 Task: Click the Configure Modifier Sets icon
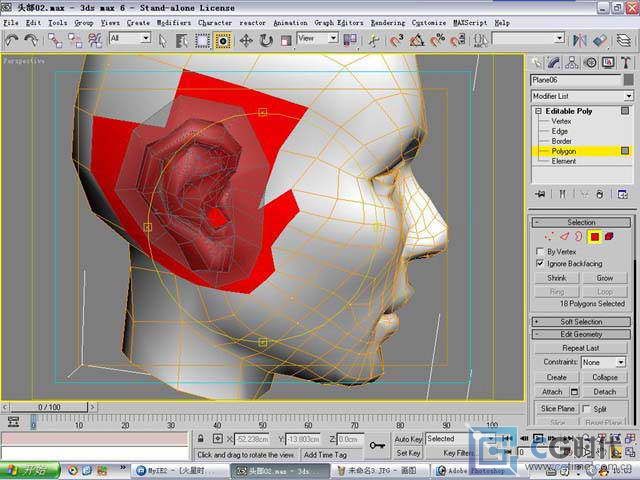(x=622, y=194)
